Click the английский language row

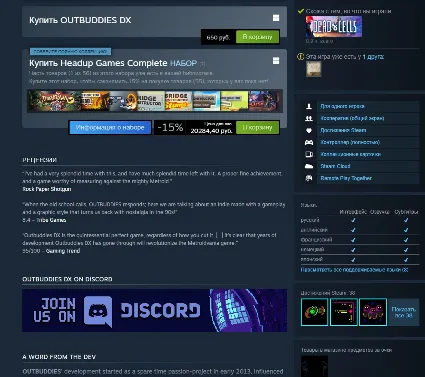click(360, 230)
